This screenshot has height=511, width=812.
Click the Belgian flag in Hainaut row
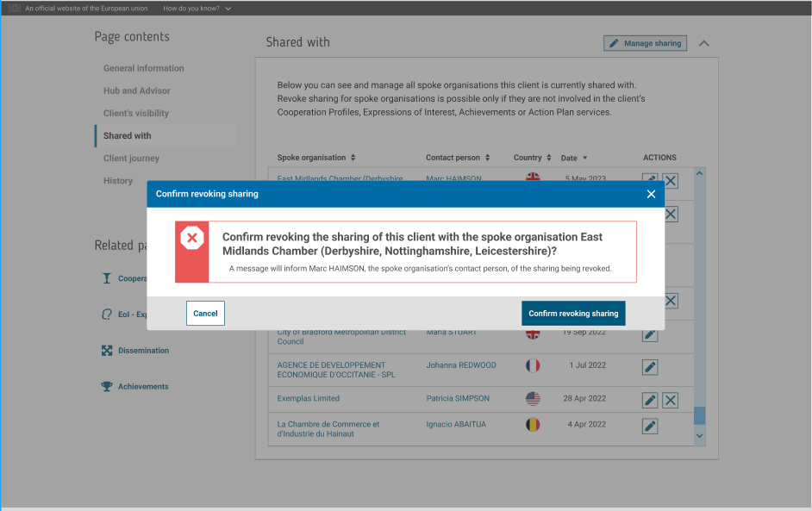pyautogui.click(x=533, y=425)
